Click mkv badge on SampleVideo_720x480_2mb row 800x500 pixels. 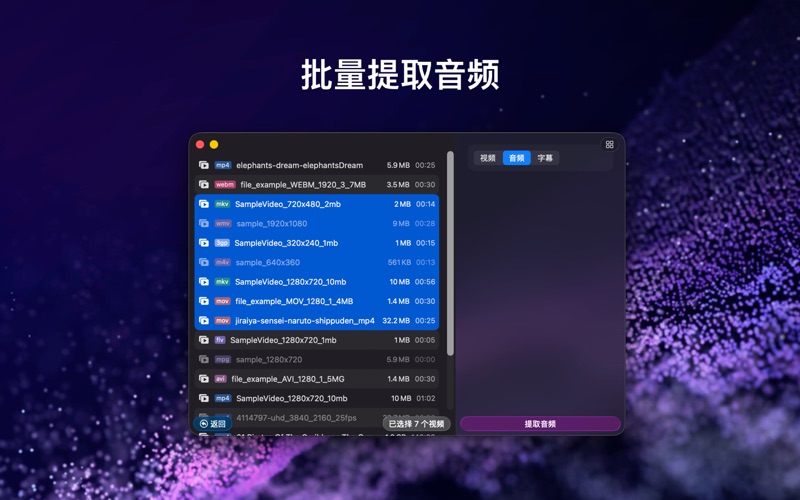[222, 204]
